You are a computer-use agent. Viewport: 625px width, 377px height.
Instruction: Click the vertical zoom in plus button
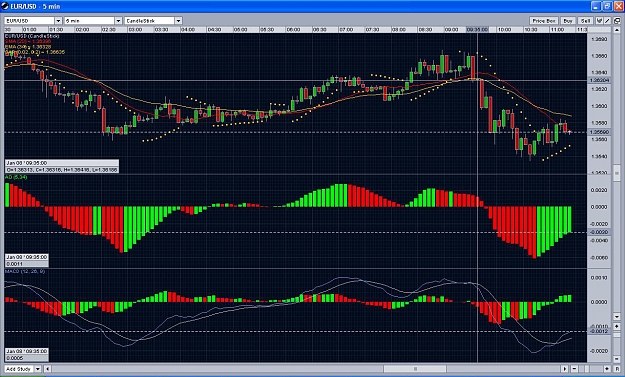click(x=617, y=326)
